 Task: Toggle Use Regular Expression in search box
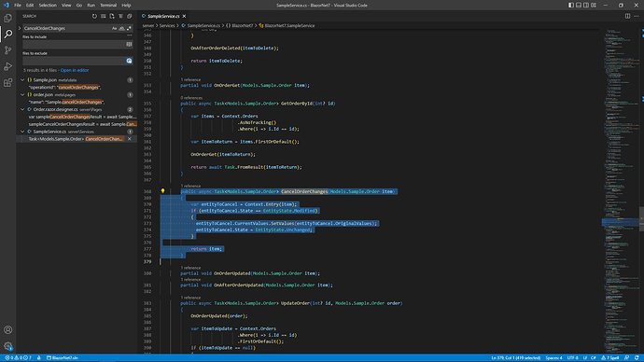click(x=129, y=28)
